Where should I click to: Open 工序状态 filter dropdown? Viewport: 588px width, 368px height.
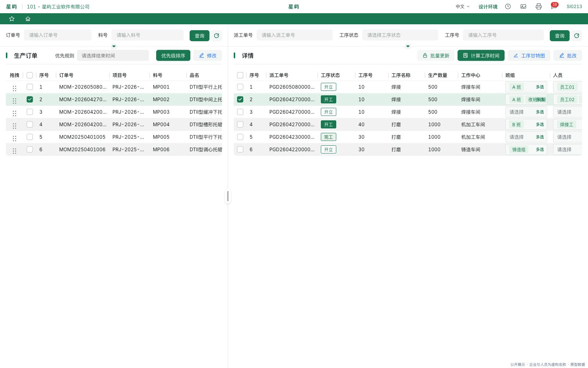pyautogui.click(x=400, y=35)
